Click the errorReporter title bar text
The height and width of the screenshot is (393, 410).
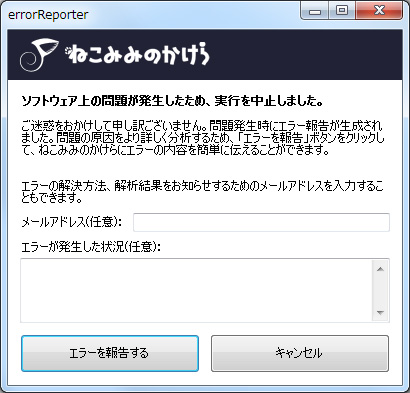(x=48, y=15)
